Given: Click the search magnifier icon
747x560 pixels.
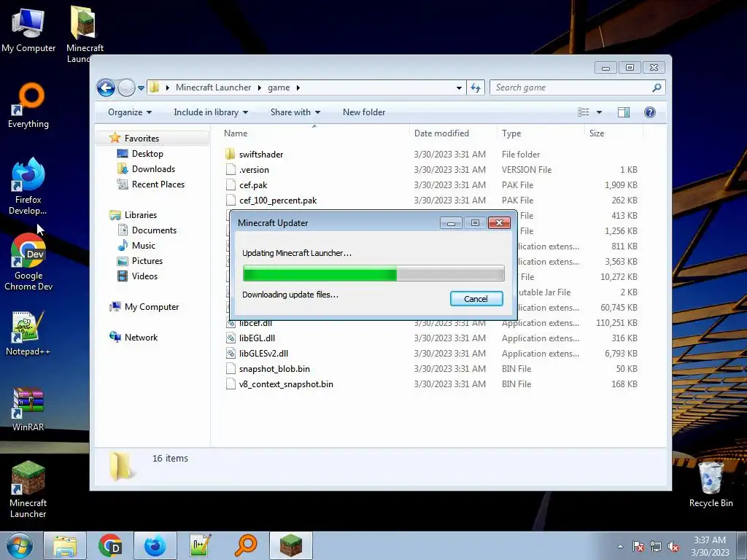Looking at the screenshot, I should 657,87.
